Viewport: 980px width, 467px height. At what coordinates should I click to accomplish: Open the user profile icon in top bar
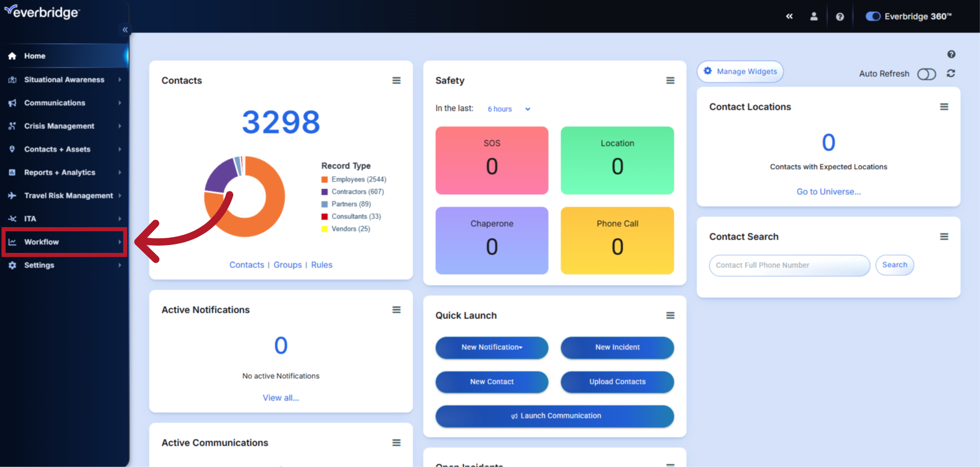(814, 16)
